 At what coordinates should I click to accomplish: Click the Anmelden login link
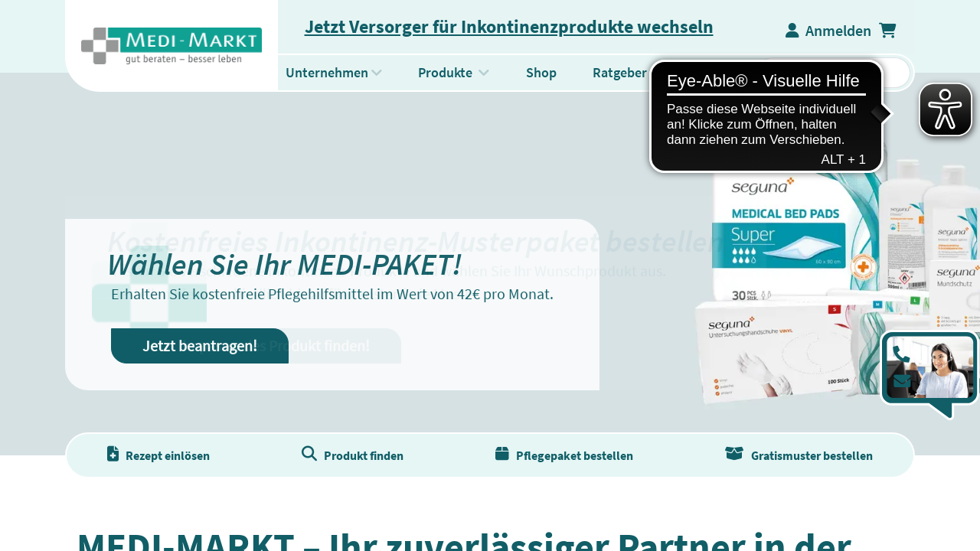(x=838, y=31)
